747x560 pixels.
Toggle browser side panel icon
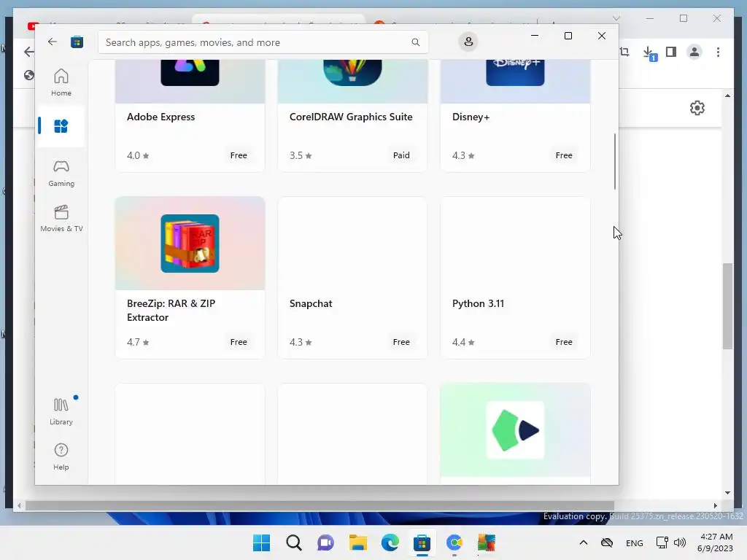pyautogui.click(x=671, y=52)
